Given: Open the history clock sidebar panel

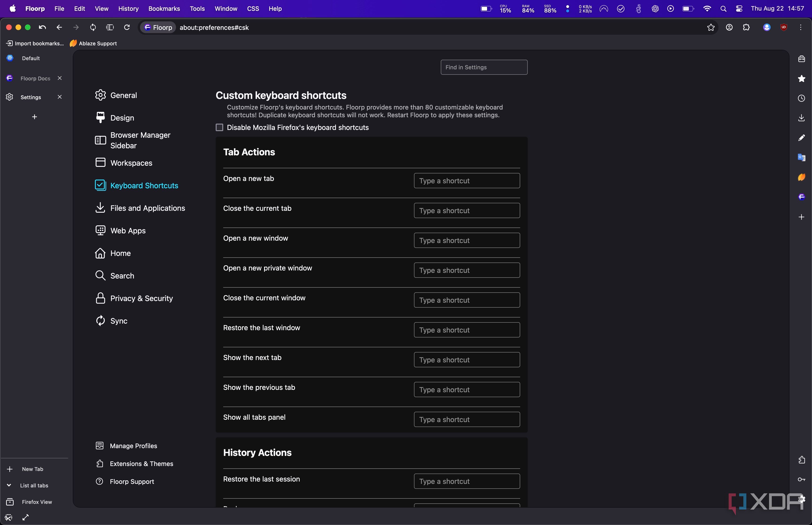Looking at the screenshot, I should pyautogui.click(x=801, y=98).
